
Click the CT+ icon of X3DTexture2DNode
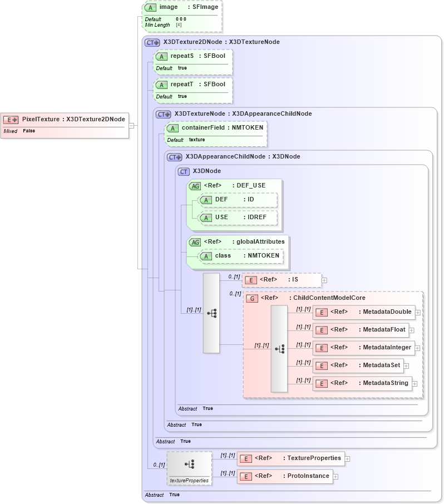pyautogui.click(x=152, y=42)
